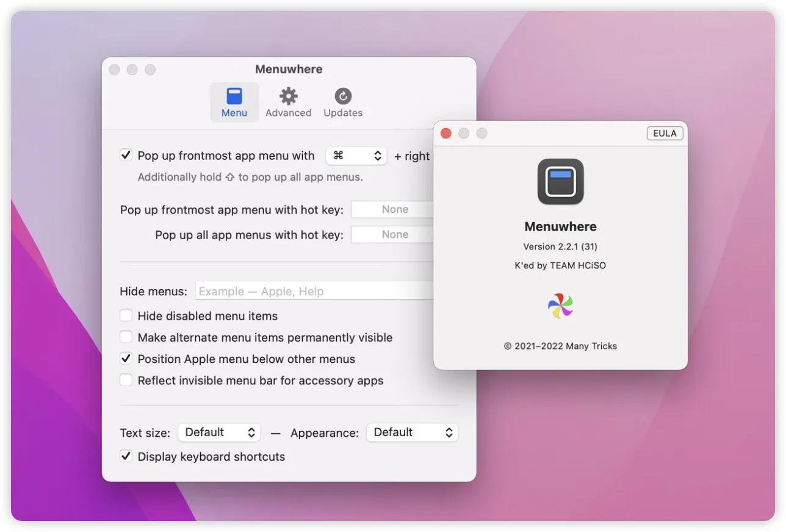Switch to the Updates tab
Viewport: 786px width, 532px height.
click(x=343, y=102)
